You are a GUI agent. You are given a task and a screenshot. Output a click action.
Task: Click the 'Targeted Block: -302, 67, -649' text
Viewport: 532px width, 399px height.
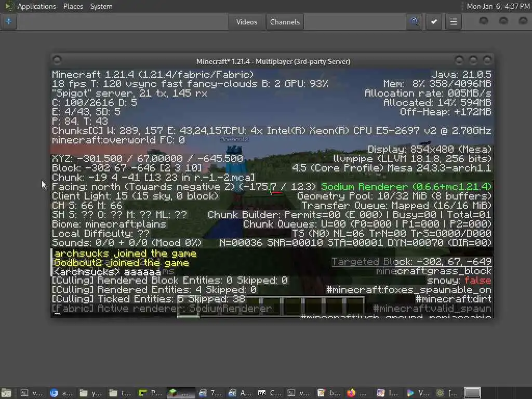(x=411, y=262)
